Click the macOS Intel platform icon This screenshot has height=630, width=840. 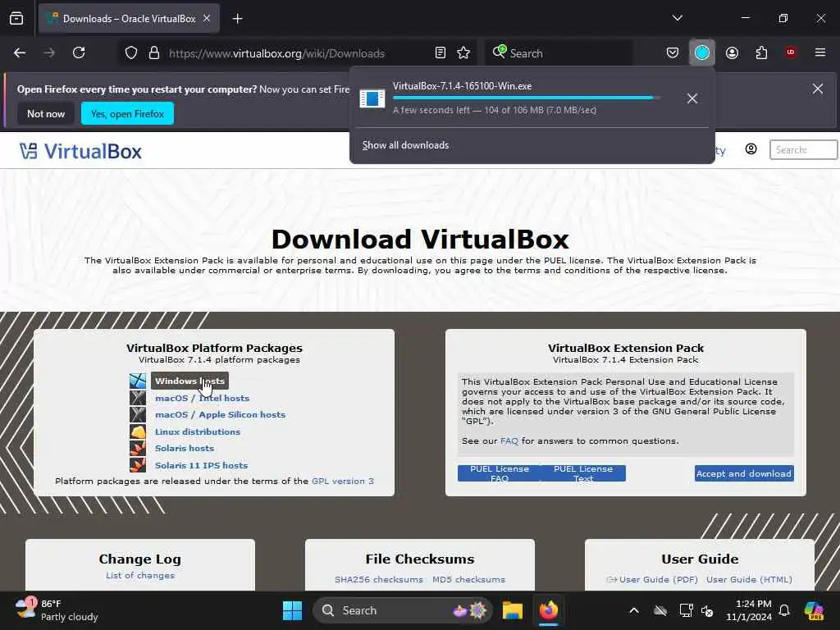[138, 398]
